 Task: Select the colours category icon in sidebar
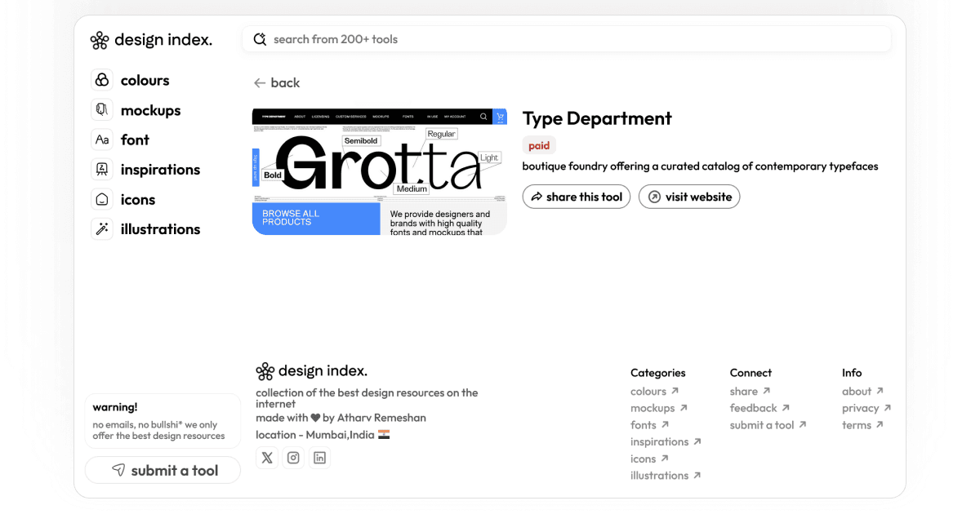point(102,80)
